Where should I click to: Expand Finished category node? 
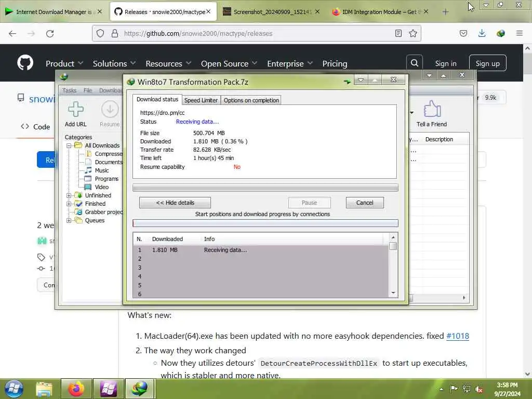[69, 204]
